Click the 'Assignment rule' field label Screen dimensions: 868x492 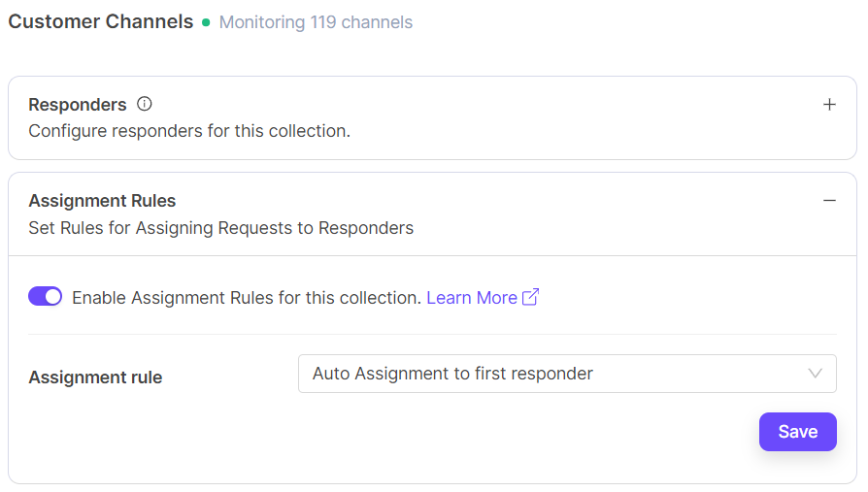click(95, 377)
